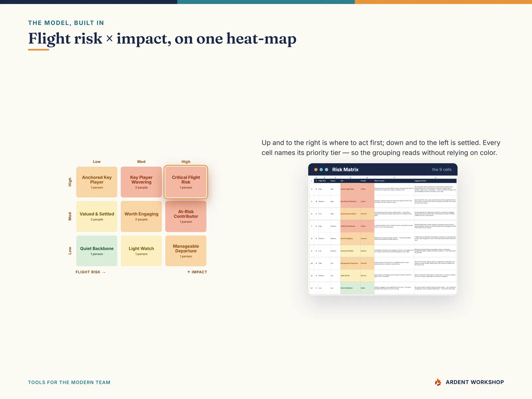Click the vertical 'High' row label beside heat-map

coord(70,182)
